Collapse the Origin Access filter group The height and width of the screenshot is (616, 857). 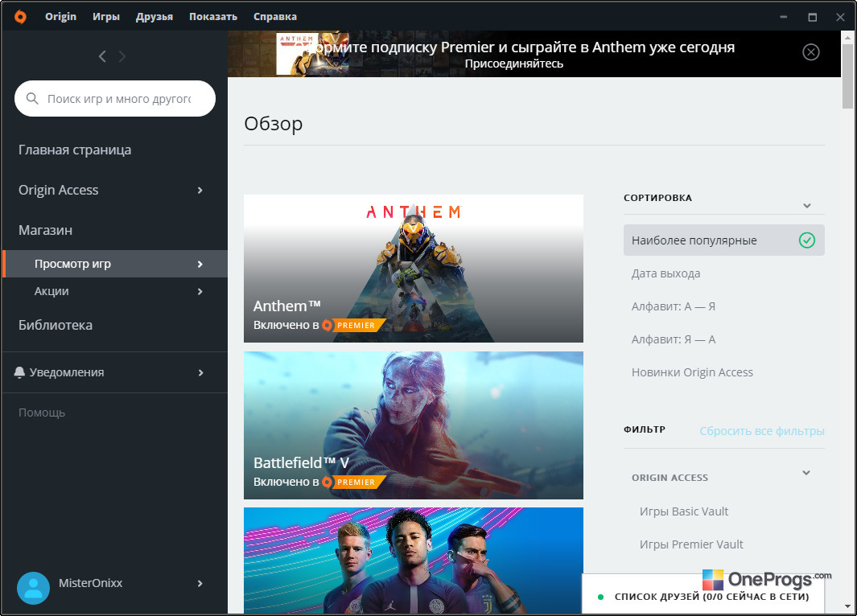point(806,473)
